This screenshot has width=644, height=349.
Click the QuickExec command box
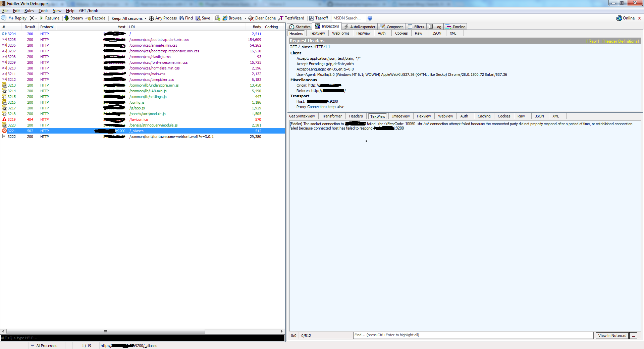(143, 338)
